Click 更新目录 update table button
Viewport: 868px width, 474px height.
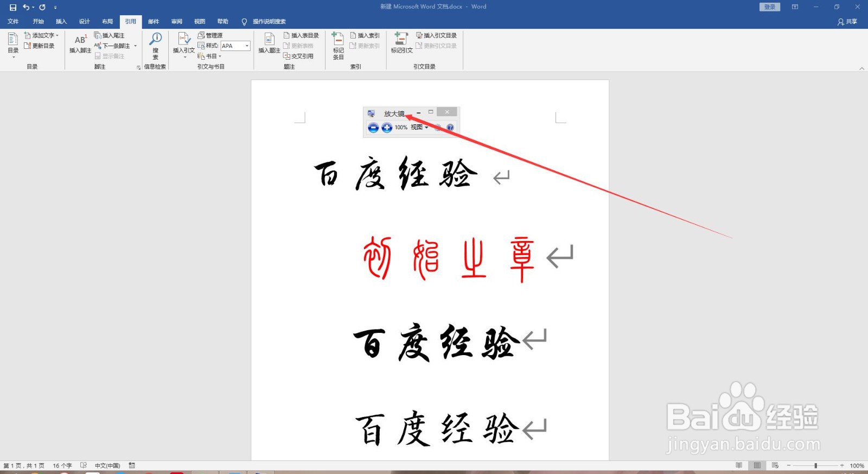[39, 46]
